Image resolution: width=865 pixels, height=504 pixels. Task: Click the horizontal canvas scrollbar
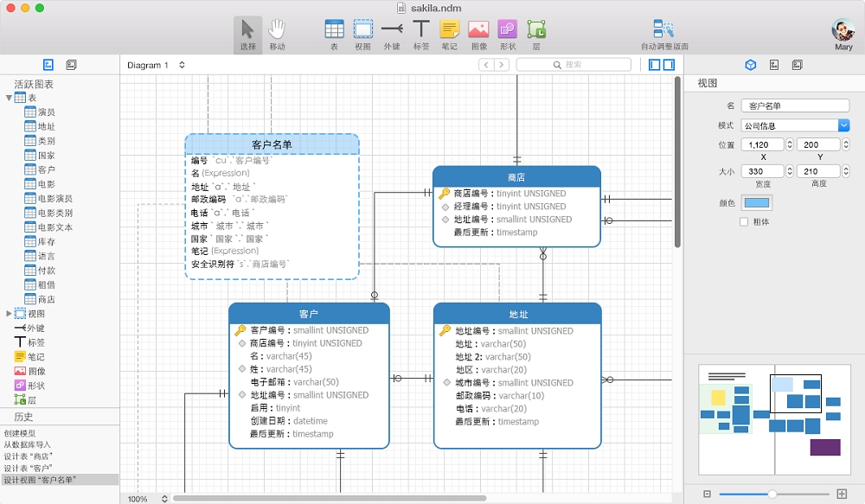click(330, 499)
